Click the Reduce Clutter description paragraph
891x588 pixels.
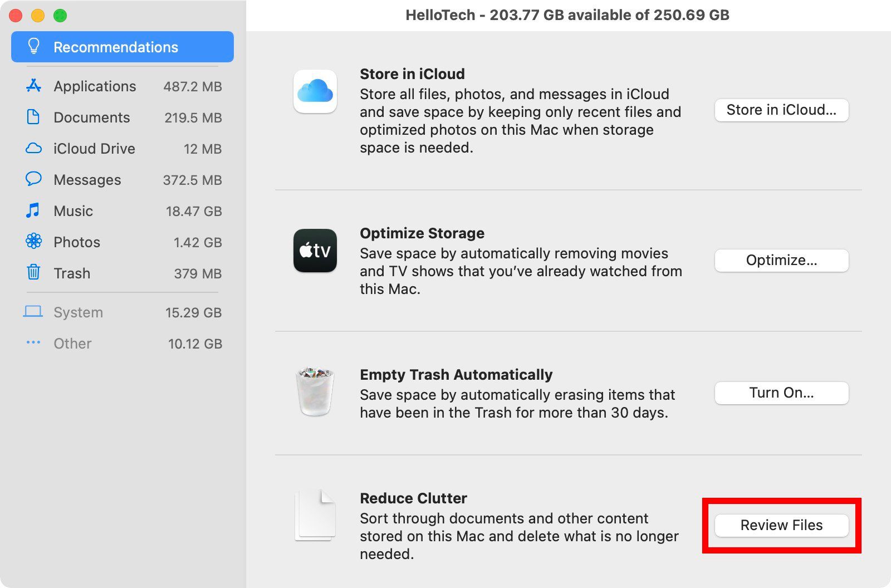click(x=519, y=536)
